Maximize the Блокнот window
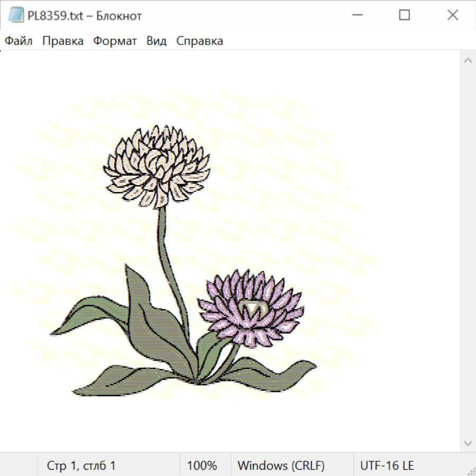 404,15
